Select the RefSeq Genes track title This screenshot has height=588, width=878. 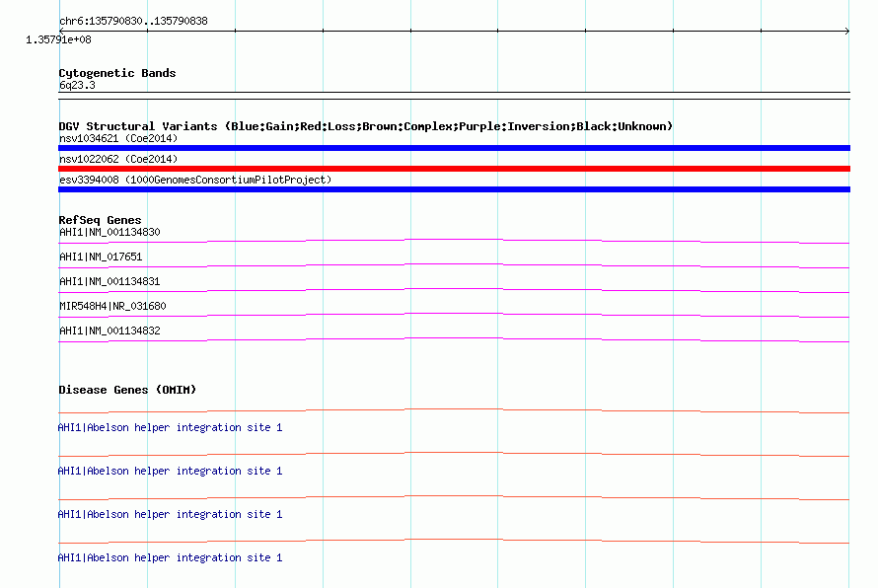click(x=101, y=220)
